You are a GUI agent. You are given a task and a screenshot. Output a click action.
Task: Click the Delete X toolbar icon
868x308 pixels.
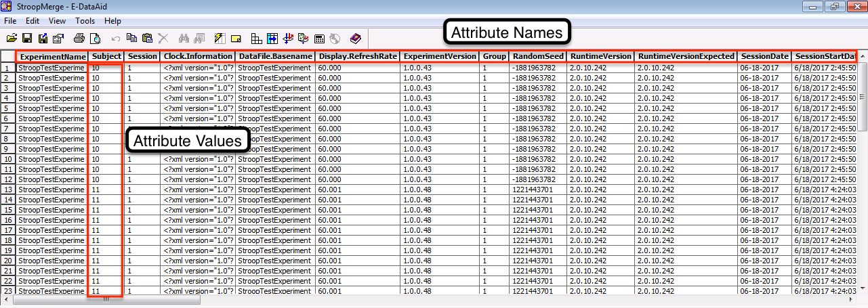(x=163, y=39)
